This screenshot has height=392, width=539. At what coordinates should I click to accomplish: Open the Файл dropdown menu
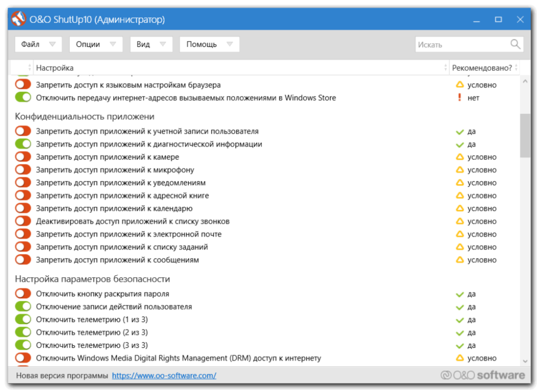pyautogui.click(x=38, y=45)
